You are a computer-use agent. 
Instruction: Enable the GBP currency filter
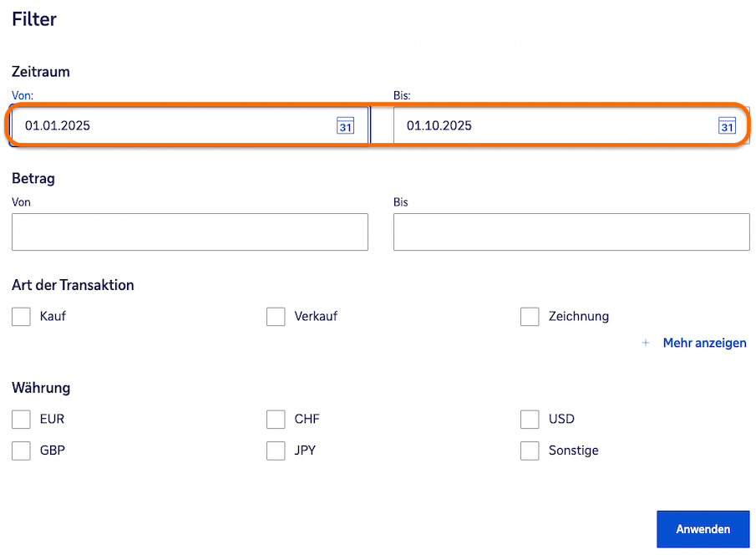pos(22,451)
